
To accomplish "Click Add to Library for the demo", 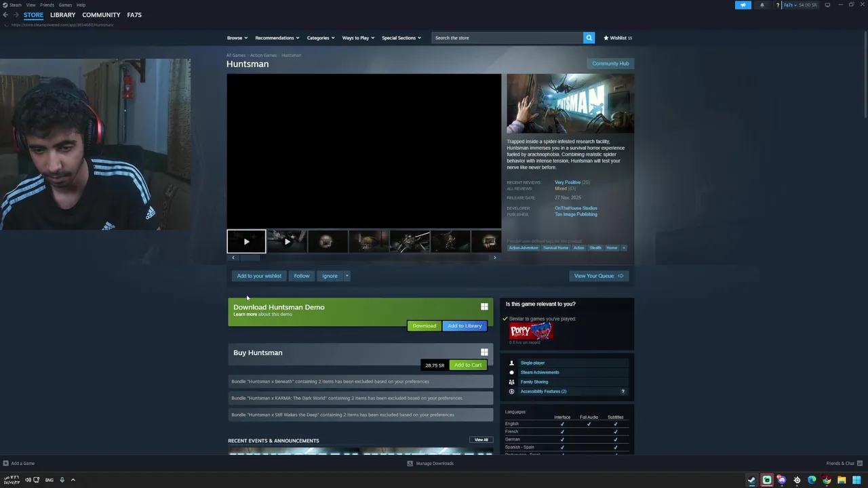I will pyautogui.click(x=465, y=326).
